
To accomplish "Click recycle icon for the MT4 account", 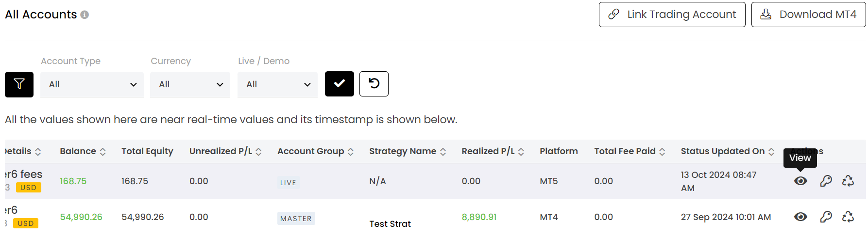I will tap(848, 217).
